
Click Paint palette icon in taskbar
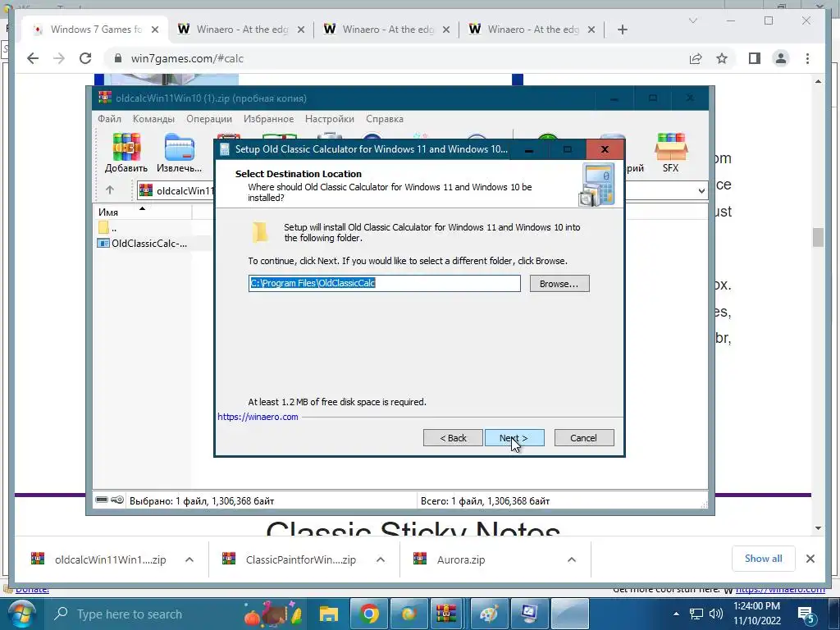[488, 614]
